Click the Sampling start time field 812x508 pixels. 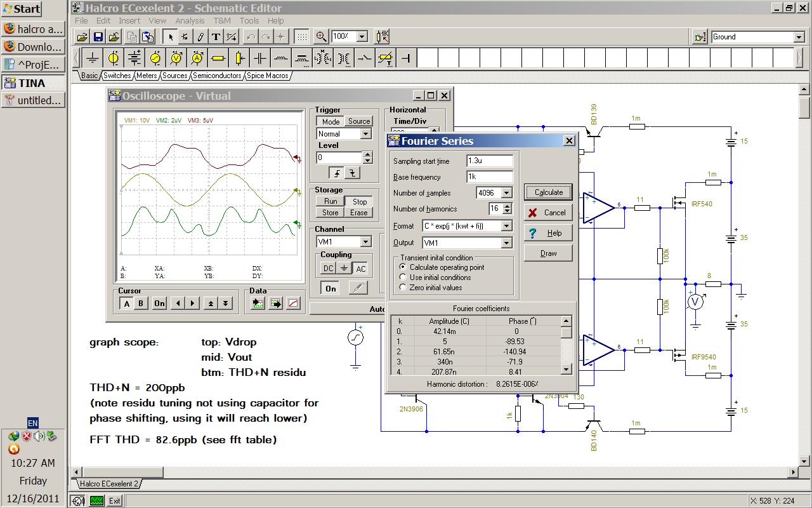pos(490,161)
